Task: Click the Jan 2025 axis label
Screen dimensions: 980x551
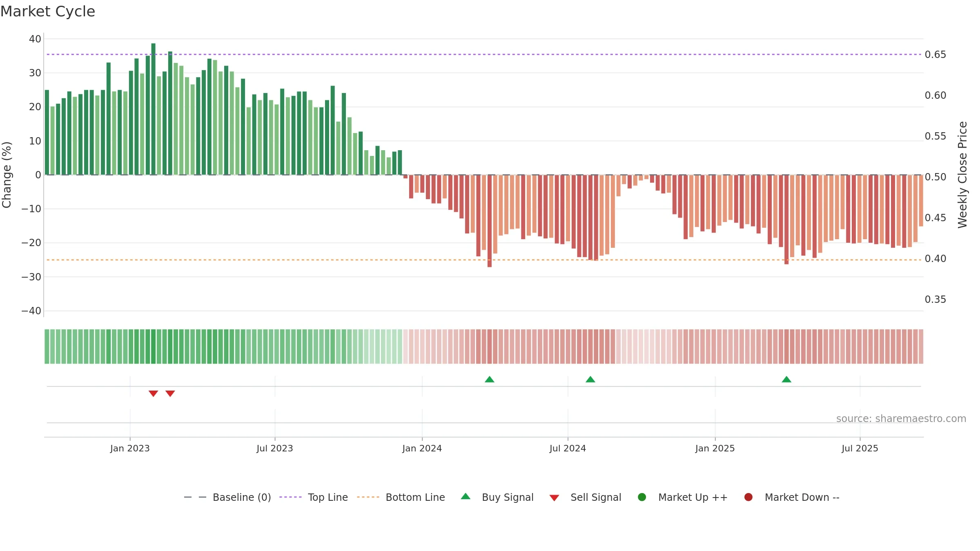Action: click(715, 448)
